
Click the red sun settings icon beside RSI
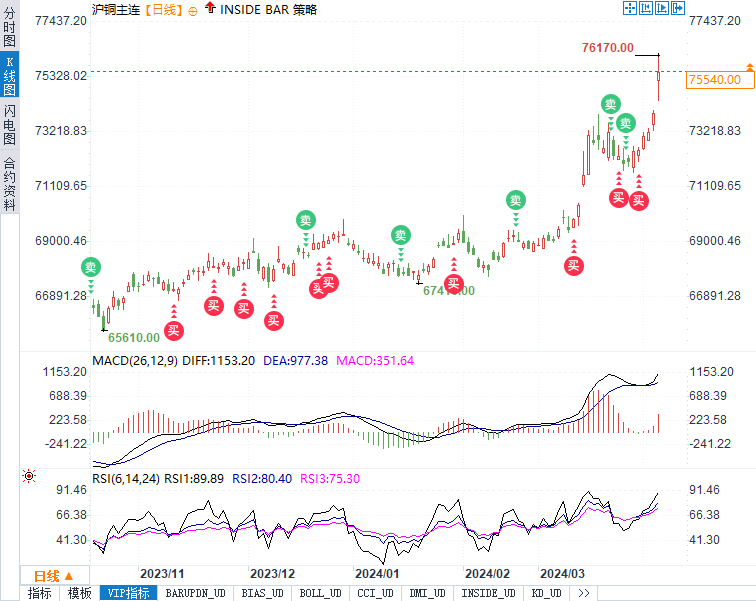coord(29,476)
